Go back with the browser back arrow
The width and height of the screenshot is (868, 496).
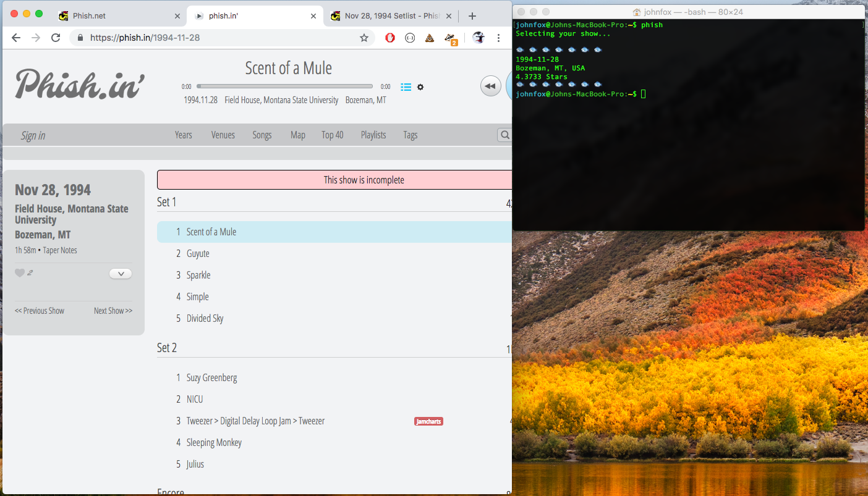(x=16, y=38)
